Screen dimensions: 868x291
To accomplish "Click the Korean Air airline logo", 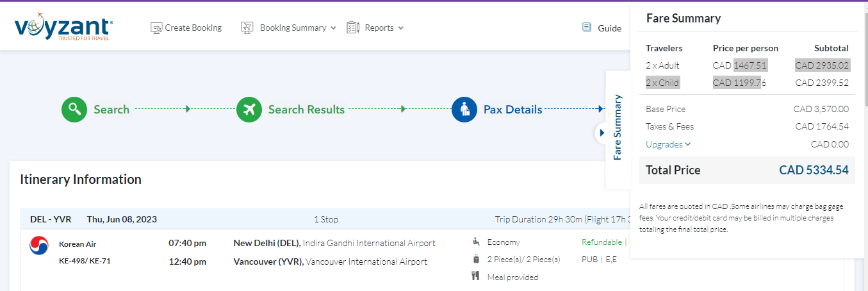I will [39, 245].
